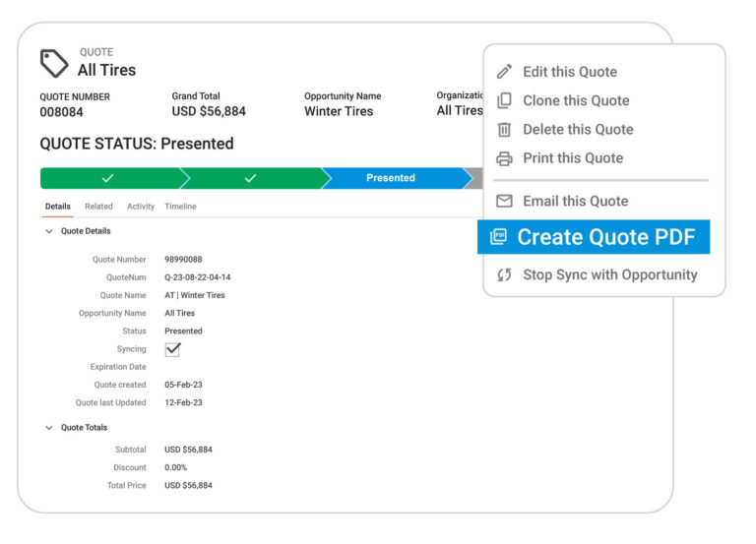
Task: Click Subtotal value USD $56,884
Action: click(189, 450)
